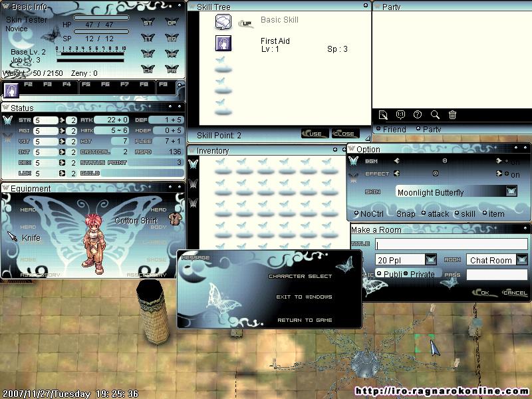Enable the NoCtrl option
Image resolution: width=532 pixels, height=399 pixels.
356,213
